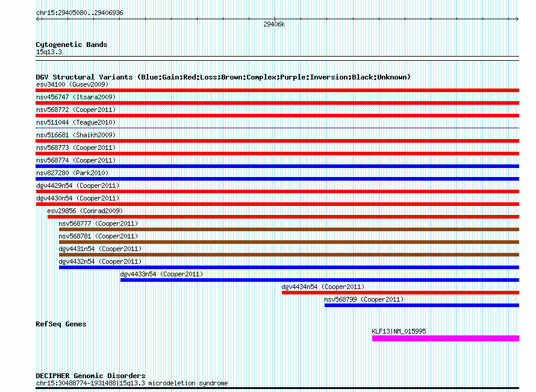Open the Cytogenetic Bands track title
The height and width of the screenshot is (392, 536).
coord(72,45)
